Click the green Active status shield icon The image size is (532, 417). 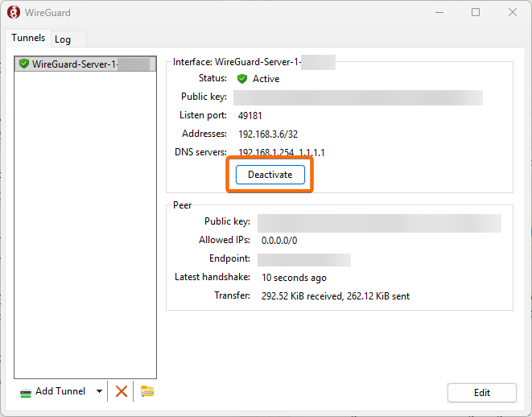tap(242, 79)
